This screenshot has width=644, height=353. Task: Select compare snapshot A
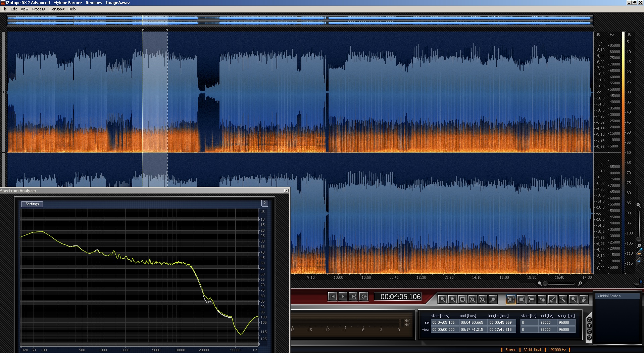(x=589, y=320)
